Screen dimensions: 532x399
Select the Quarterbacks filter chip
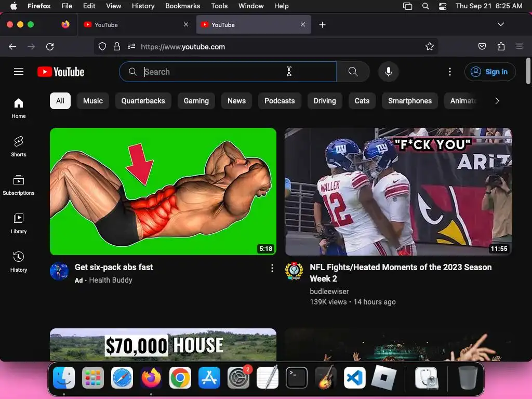143,101
